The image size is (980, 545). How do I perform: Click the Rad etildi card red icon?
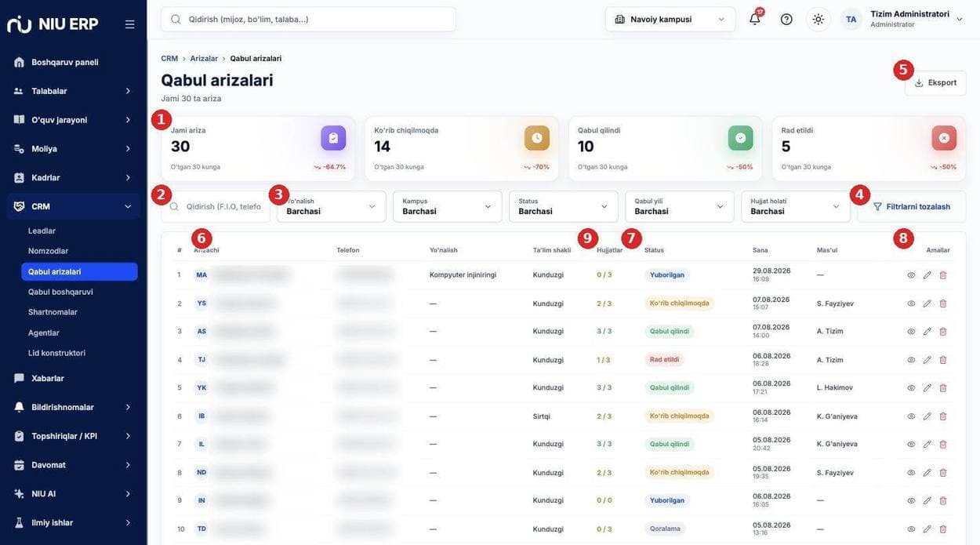coord(944,138)
